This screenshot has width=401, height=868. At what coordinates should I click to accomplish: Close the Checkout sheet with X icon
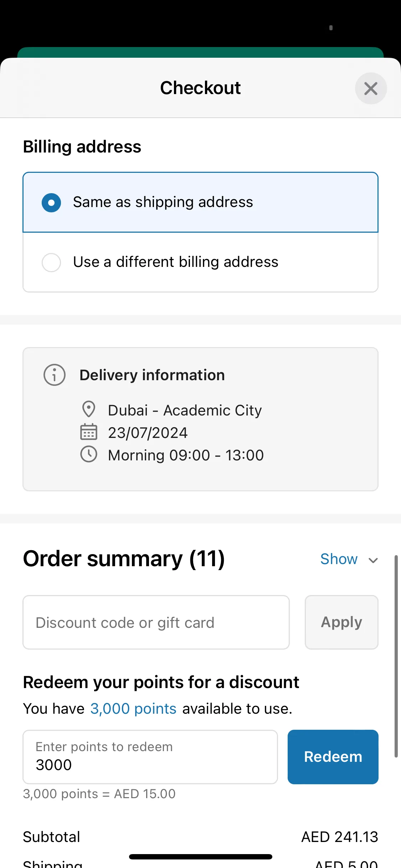(x=371, y=88)
